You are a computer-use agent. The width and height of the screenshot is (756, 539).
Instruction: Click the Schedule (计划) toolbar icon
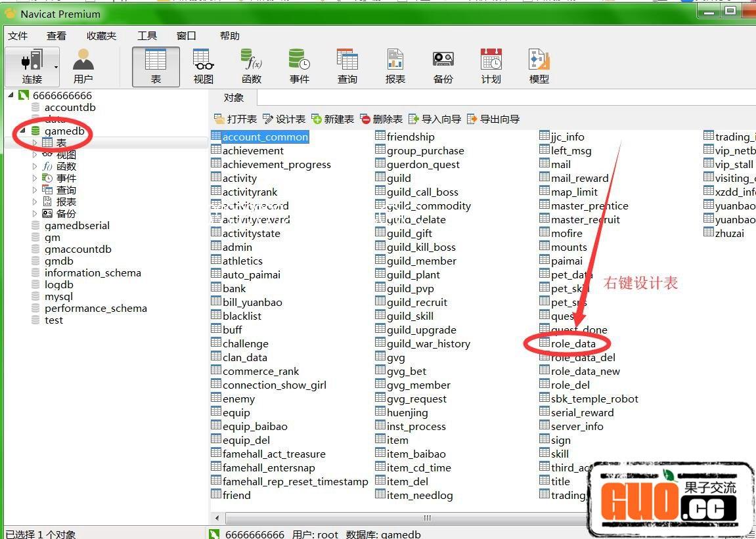pyautogui.click(x=491, y=66)
